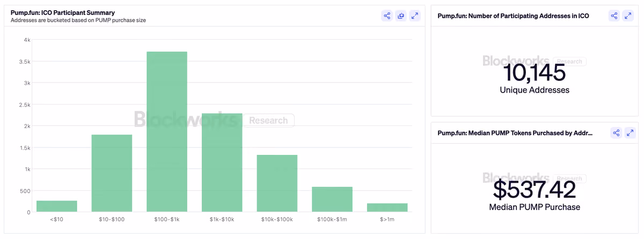Viewport: 644px width, 239px height.
Task: Click the $10-$100 bar in chart
Action: (112, 173)
